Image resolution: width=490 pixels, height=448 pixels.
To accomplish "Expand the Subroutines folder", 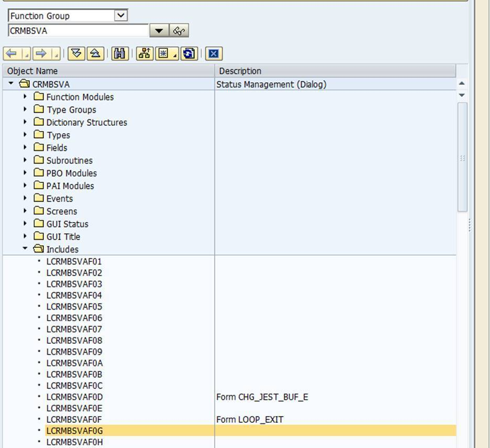I will pyautogui.click(x=25, y=160).
